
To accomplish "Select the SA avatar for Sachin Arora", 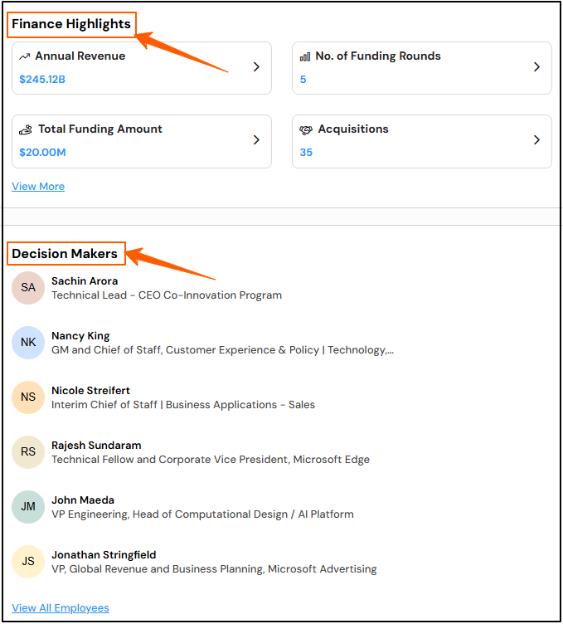I will (28, 288).
